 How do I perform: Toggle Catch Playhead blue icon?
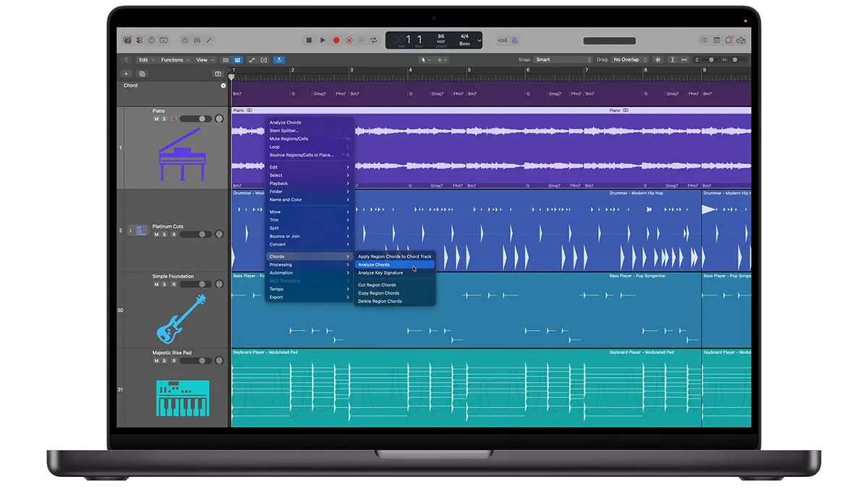(x=279, y=60)
